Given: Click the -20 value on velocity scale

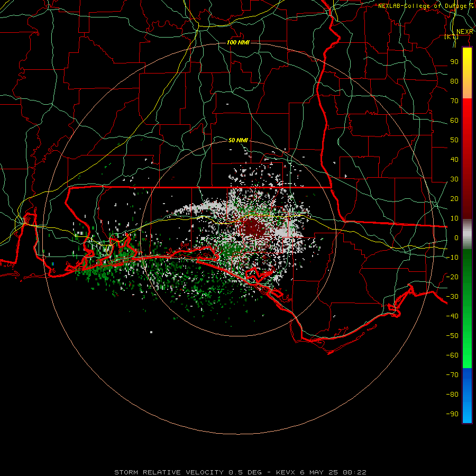Looking at the screenshot, I should tap(452, 277).
